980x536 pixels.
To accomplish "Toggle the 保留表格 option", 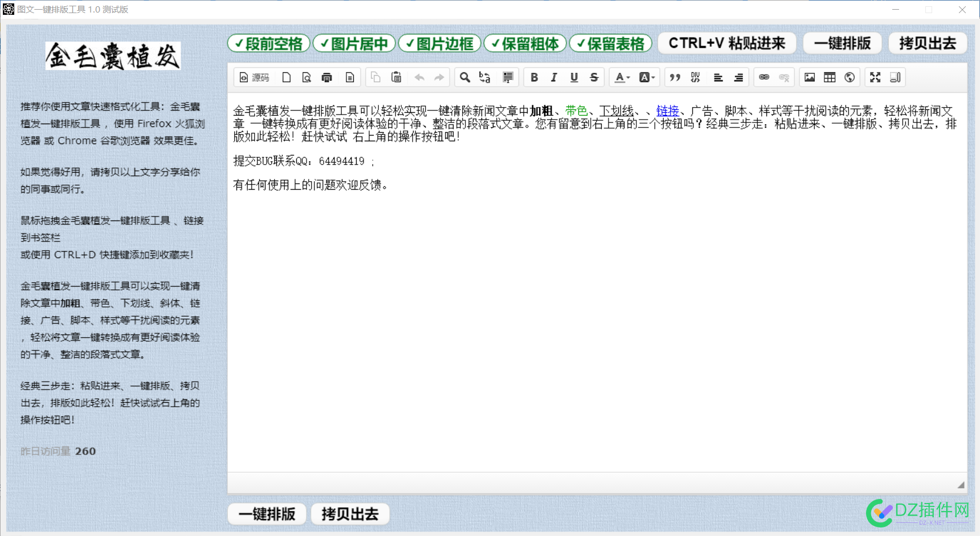I will click(611, 43).
